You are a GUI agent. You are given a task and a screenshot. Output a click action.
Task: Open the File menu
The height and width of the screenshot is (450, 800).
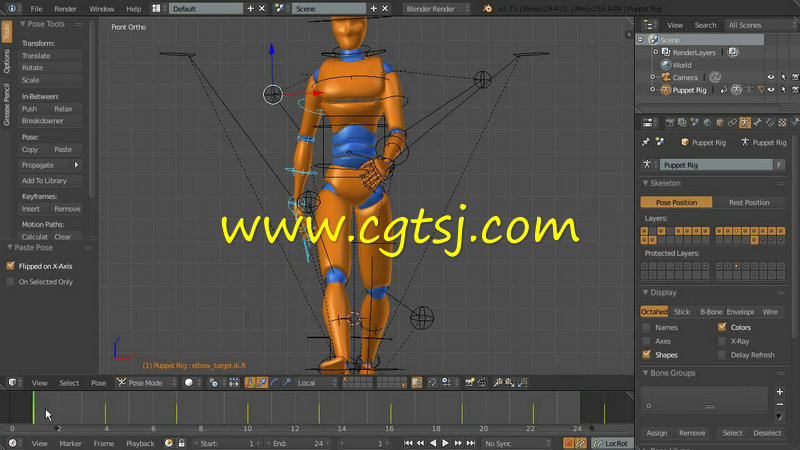click(x=36, y=9)
